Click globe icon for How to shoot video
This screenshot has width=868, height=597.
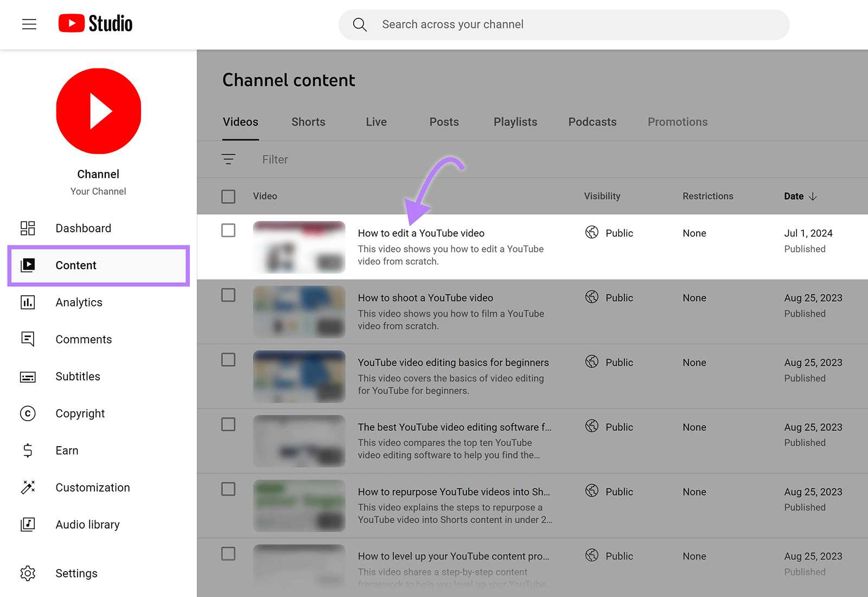pyautogui.click(x=592, y=297)
